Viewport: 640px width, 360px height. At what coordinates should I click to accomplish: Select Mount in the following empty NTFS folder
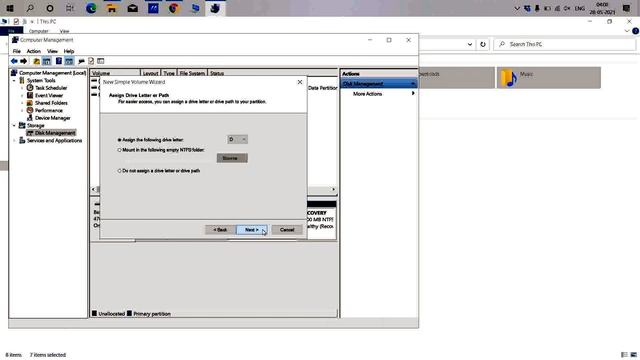[x=120, y=150]
